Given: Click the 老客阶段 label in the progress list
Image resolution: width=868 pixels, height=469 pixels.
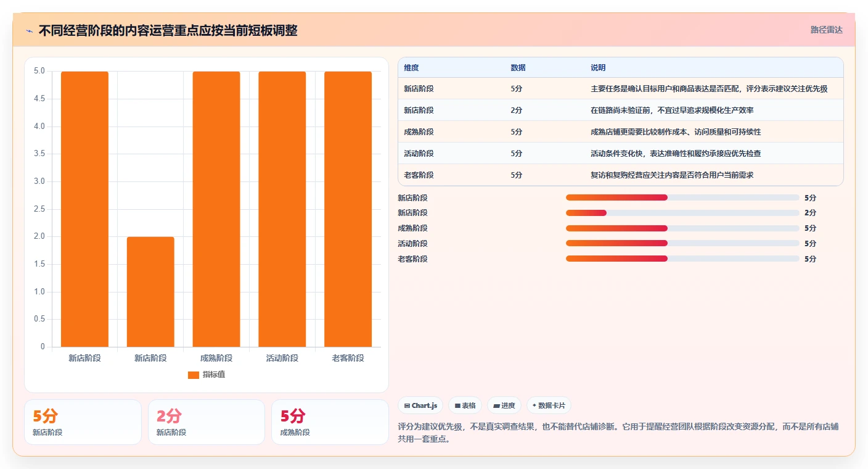Looking at the screenshot, I should [x=412, y=259].
